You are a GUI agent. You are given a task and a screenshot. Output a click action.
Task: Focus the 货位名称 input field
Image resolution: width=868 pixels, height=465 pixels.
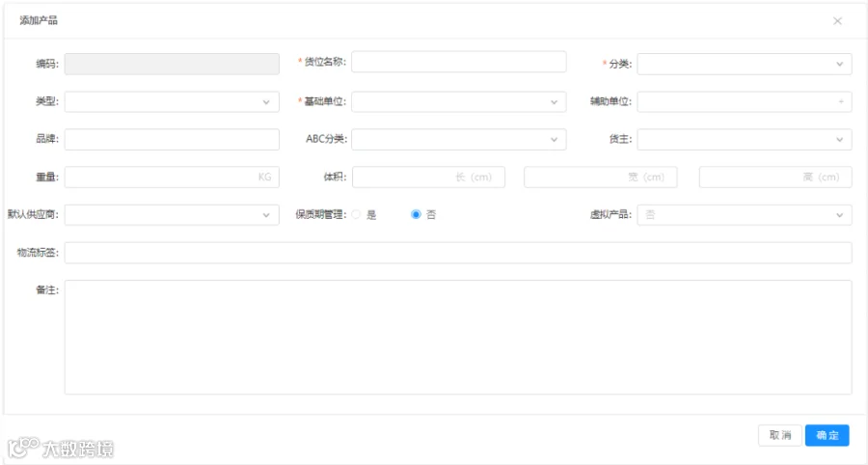point(458,62)
